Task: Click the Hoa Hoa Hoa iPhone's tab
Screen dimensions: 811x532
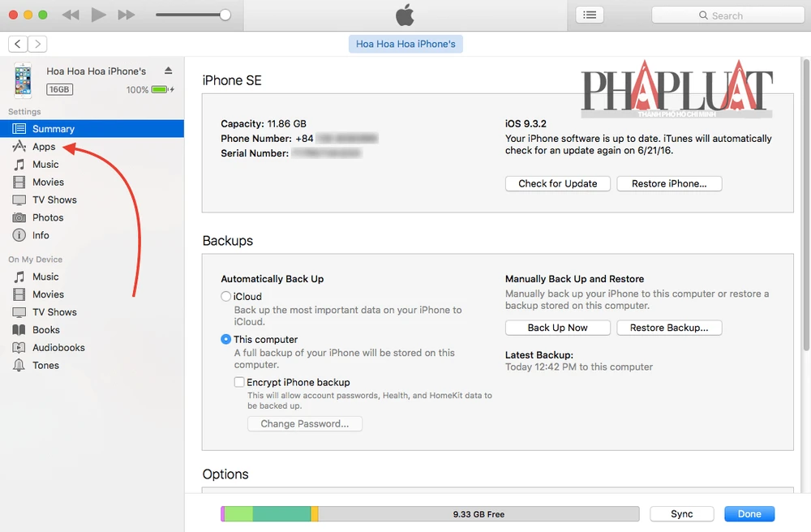Action: (405, 44)
